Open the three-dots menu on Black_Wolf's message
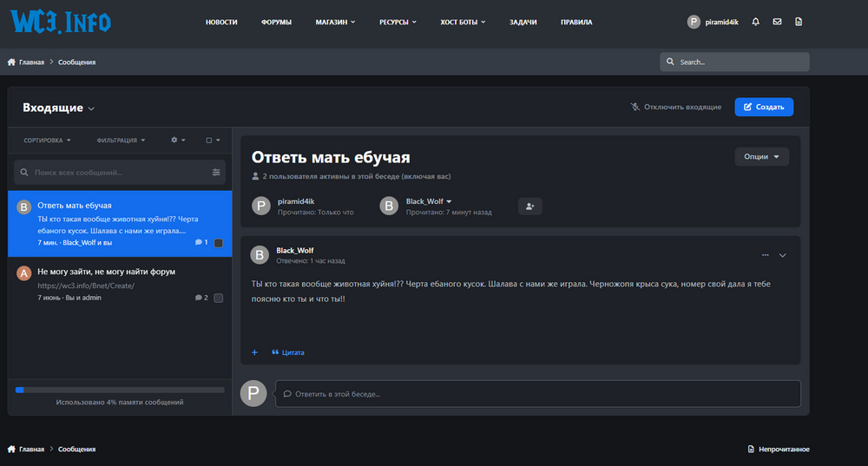Image resolution: width=868 pixels, height=466 pixels. click(765, 255)
